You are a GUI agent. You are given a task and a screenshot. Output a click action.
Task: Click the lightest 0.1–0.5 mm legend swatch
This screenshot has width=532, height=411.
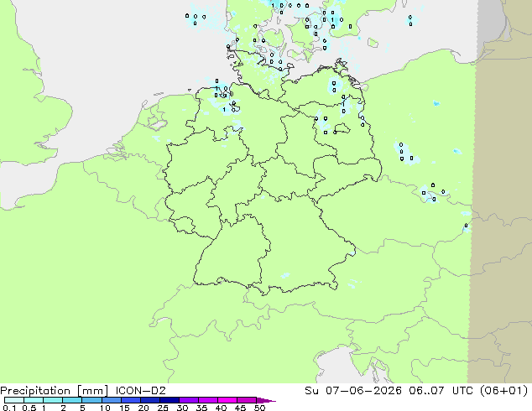[14, 400]
